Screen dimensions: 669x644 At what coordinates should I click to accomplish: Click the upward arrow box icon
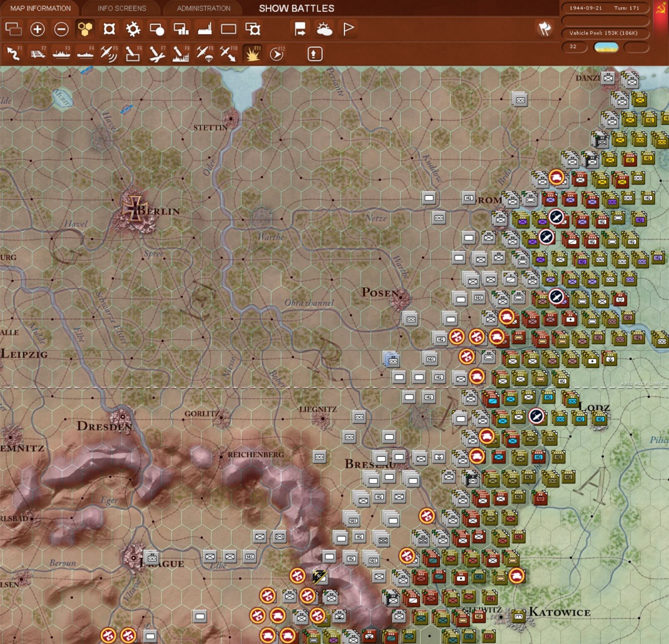click(315, 54)
